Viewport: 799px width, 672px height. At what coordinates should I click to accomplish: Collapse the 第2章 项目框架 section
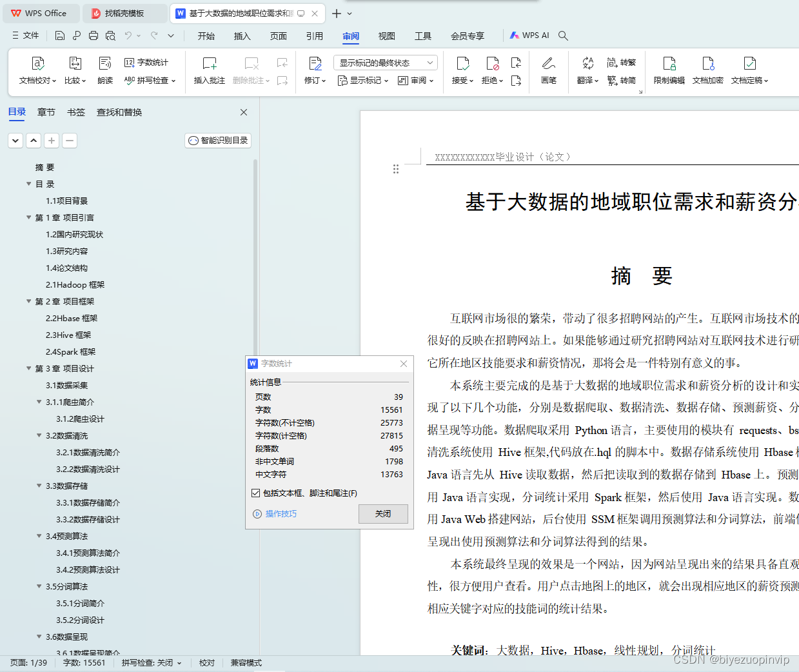point(28,301)
